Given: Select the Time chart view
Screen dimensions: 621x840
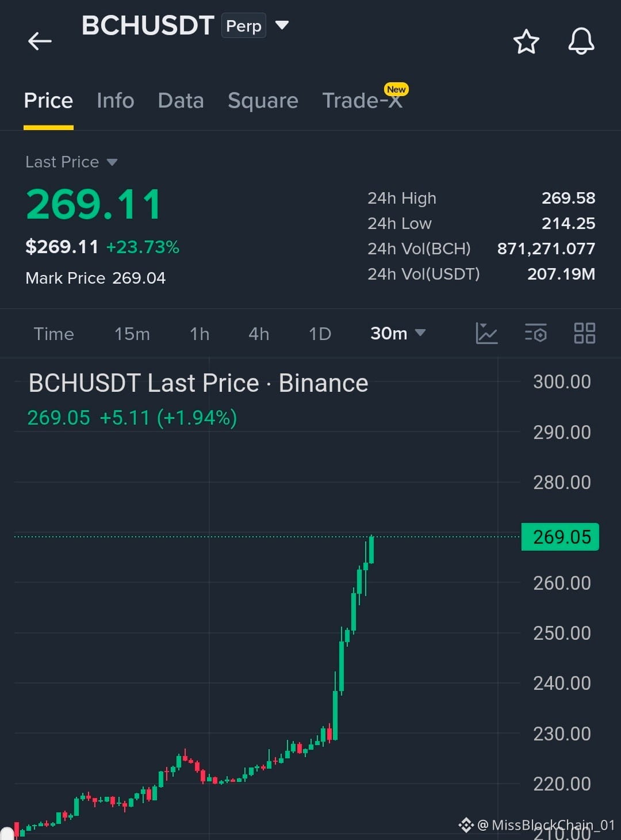Looking at the screenshot, I should coord(54,334).
